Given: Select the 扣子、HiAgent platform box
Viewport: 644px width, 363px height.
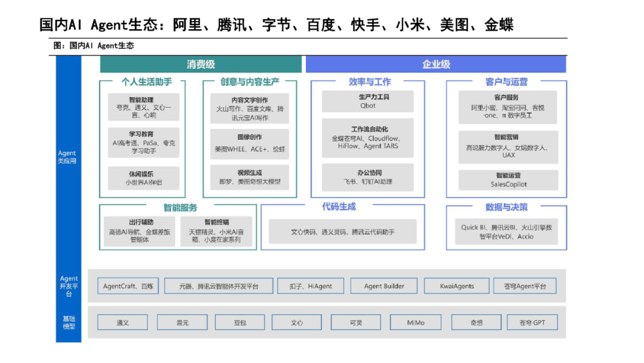Looking at the screenshot, I should (311, 286).
